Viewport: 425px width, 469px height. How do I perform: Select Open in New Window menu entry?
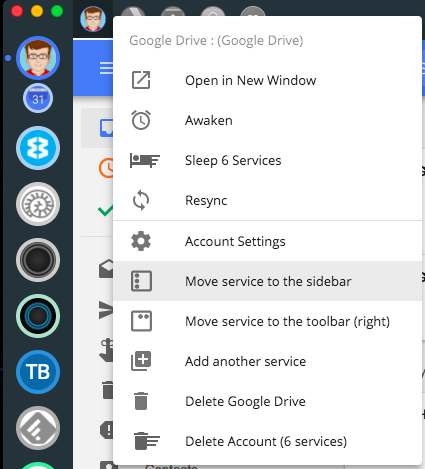pos(267,80)
